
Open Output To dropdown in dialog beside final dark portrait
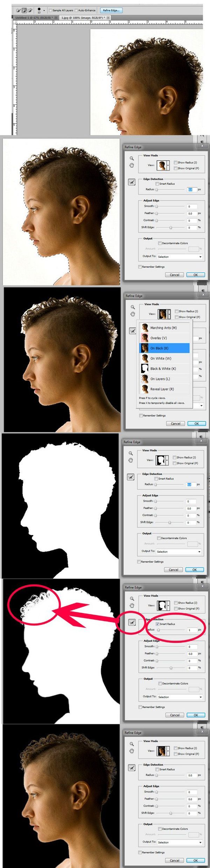pos(180,842)
